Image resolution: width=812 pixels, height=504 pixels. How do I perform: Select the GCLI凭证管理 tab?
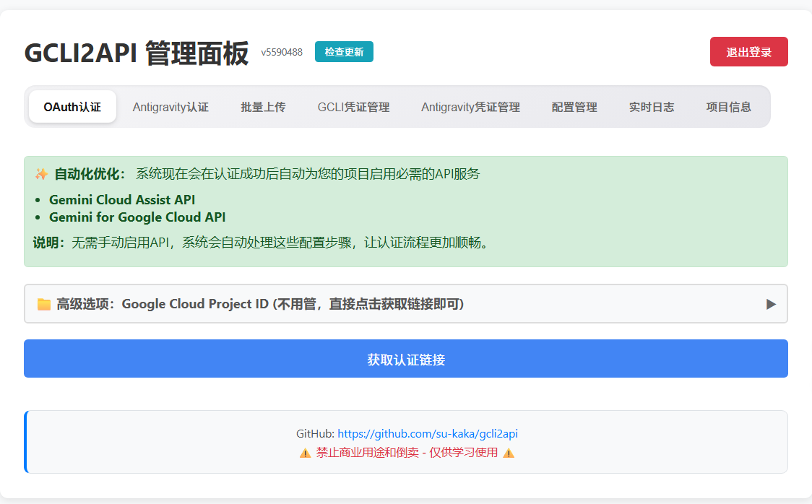tap(353, 107)
